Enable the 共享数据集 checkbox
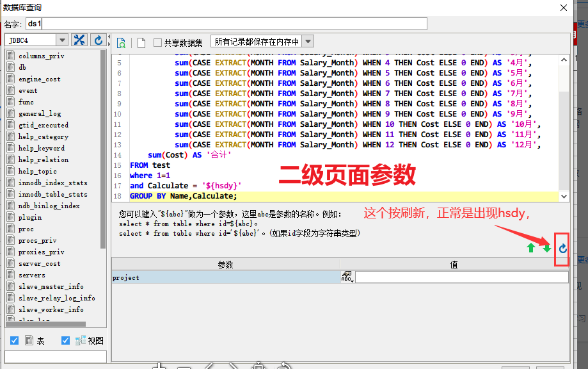588x369 pixels. (157, 43)
